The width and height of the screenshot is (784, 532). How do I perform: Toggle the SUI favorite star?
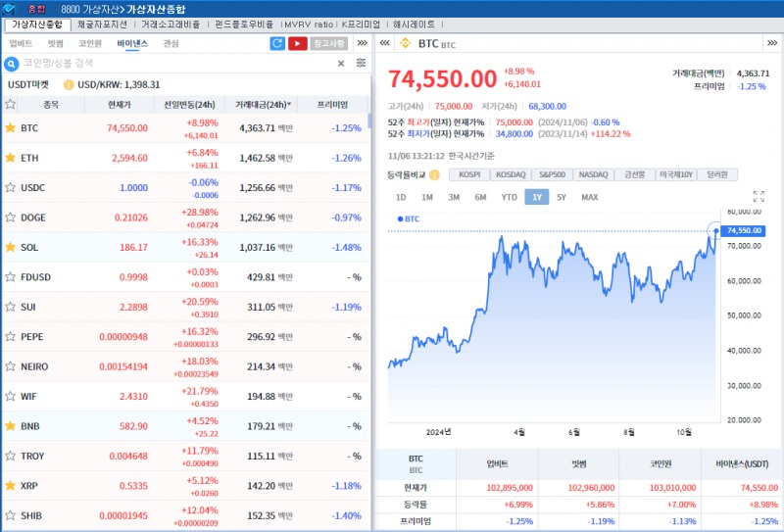click(11, 307)
